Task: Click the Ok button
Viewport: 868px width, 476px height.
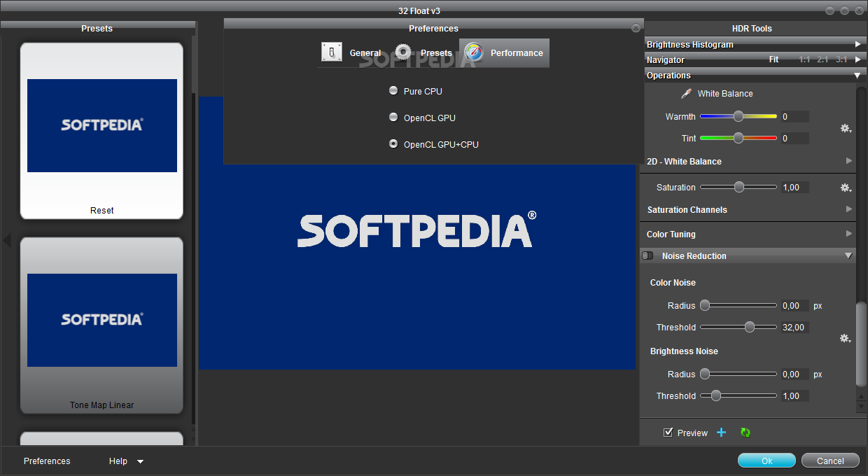Action: coord(766,461)
